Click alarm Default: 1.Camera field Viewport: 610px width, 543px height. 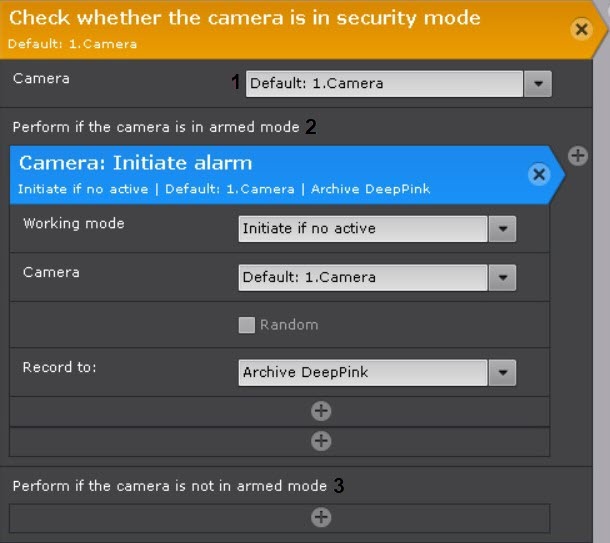point(363,277)
